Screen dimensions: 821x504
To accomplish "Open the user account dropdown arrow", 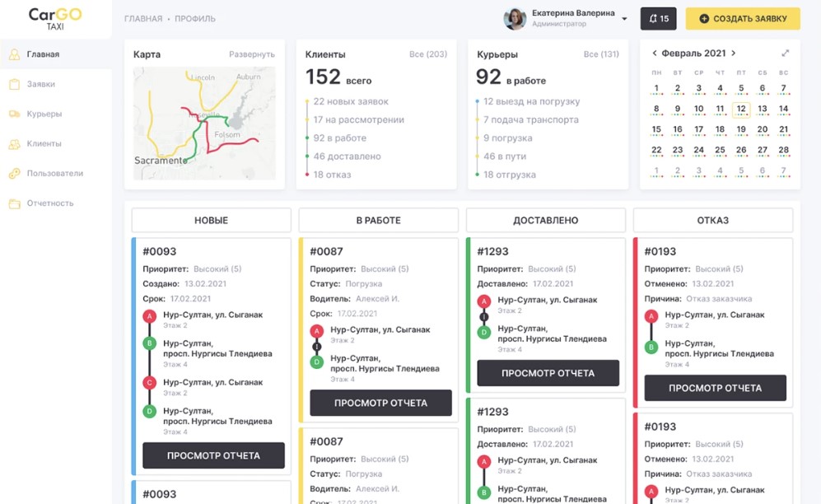I will tap(624, 19).
